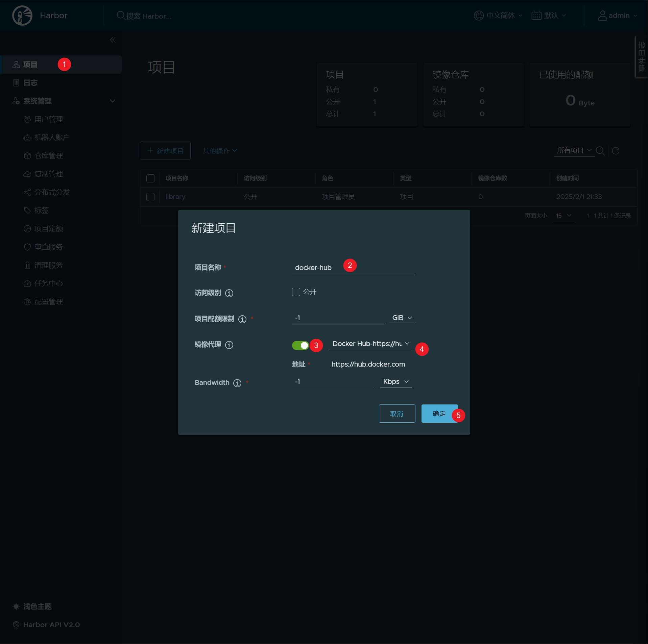Tick the select-all checkbox in table header
648x644 pixels.
150,178
